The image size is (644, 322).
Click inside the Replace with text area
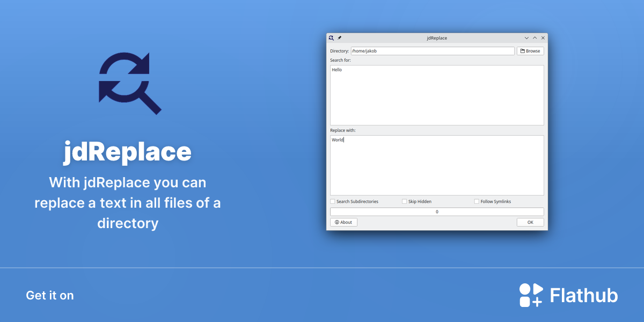point(437,165)
